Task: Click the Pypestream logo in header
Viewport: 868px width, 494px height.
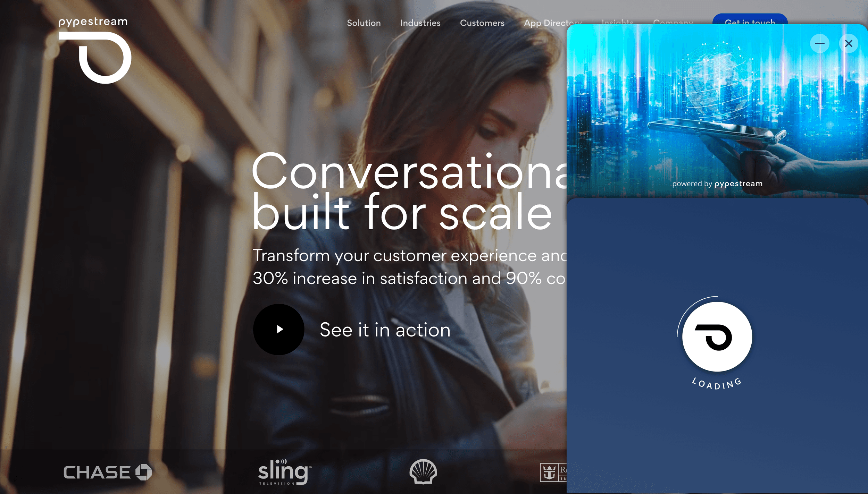Action: (x=95, y=51)
